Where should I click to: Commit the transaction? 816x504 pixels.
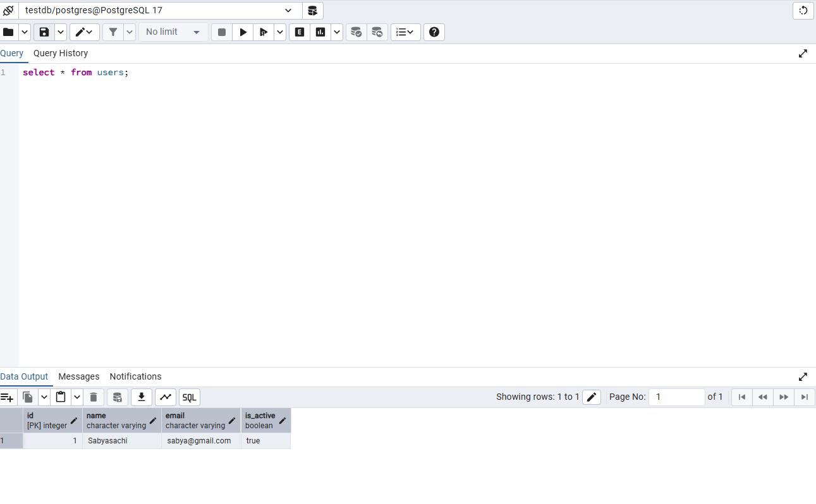[x=356, y=32]
